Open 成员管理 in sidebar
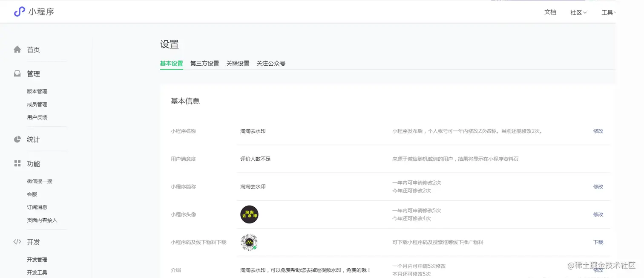This screenshot has height=278, width=644. coord(37,104)
